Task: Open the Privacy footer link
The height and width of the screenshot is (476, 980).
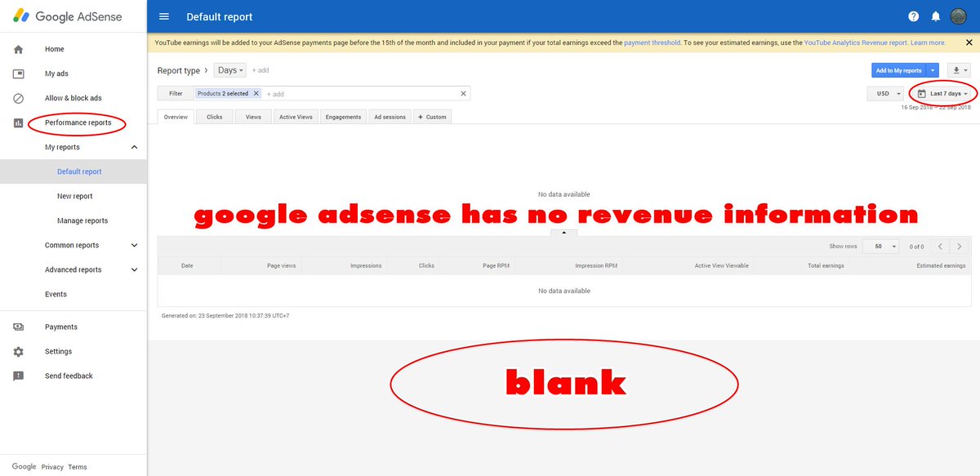Action: 52,467
